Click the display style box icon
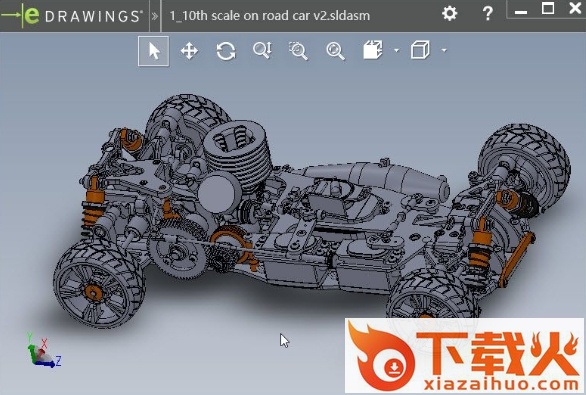 click(420, 50)
